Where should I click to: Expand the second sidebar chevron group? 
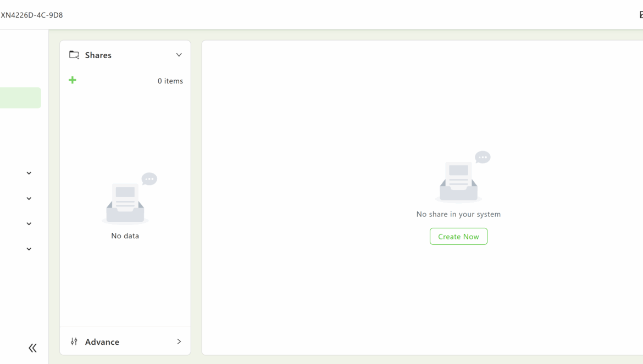tap(29, 198)
